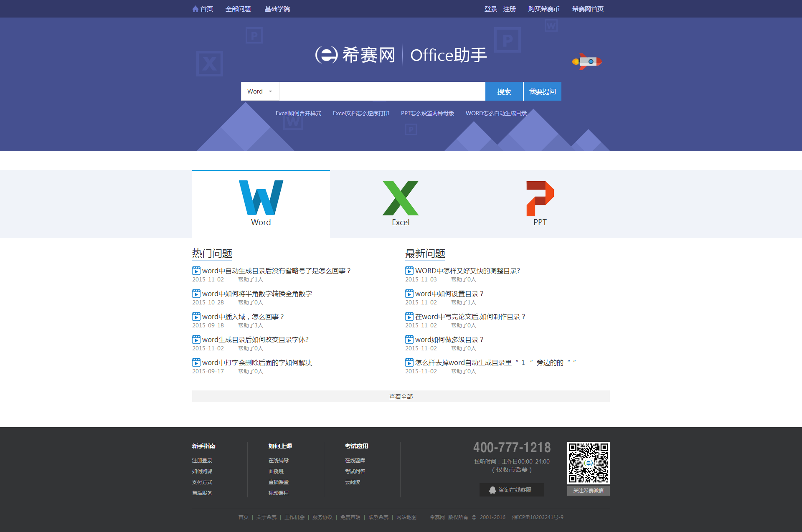Open footer link 关于希赛
The height and width of the screenshot is (532, 802).
[x=266, y=517]
